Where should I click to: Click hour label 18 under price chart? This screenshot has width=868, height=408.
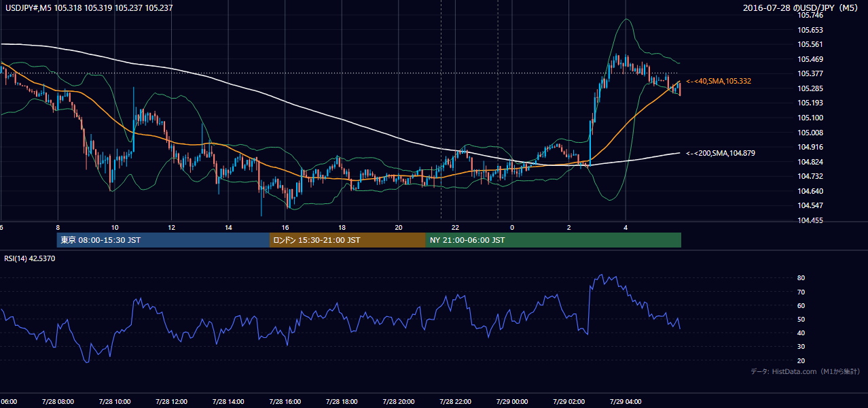[x=342, y=228]
